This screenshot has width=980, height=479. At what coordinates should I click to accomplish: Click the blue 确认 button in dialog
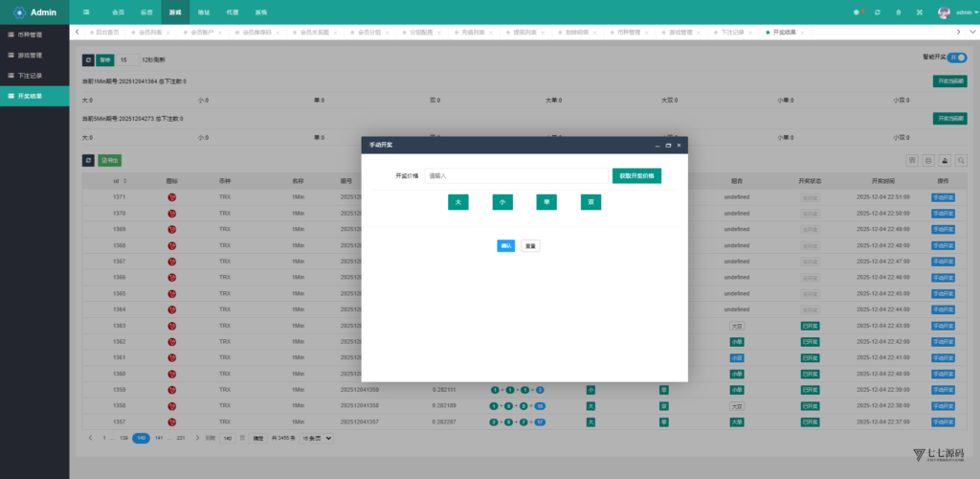coord(505,246)
